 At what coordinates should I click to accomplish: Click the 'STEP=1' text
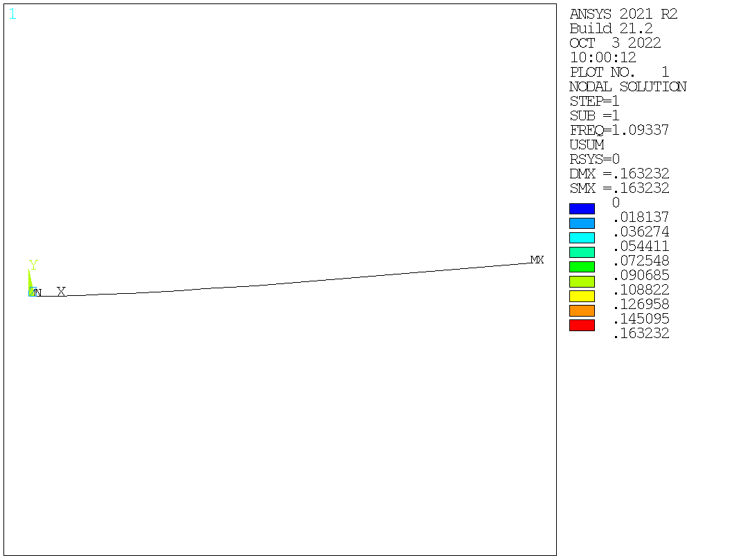tap(594, 101)
